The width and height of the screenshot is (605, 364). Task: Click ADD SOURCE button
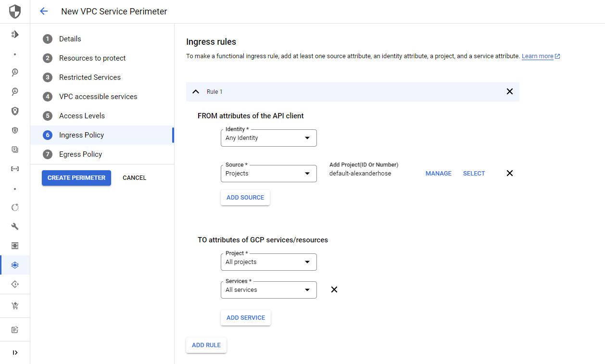pyautogui.click(x=245, y=198)
